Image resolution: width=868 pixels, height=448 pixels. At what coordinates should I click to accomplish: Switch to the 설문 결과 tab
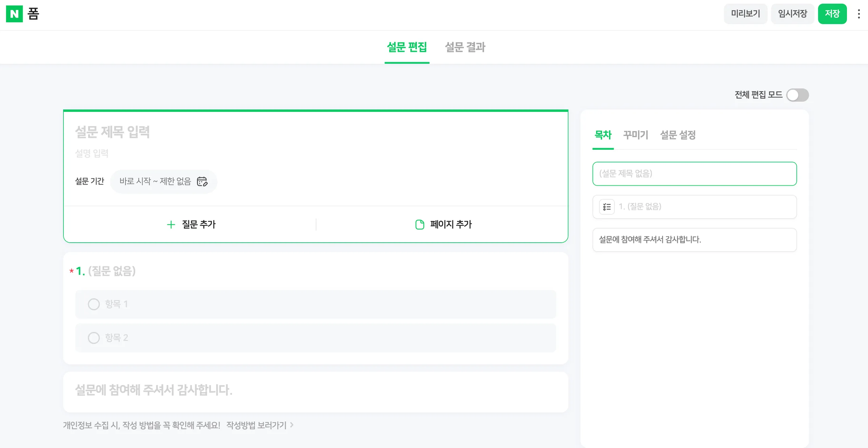tap(465, 47)
